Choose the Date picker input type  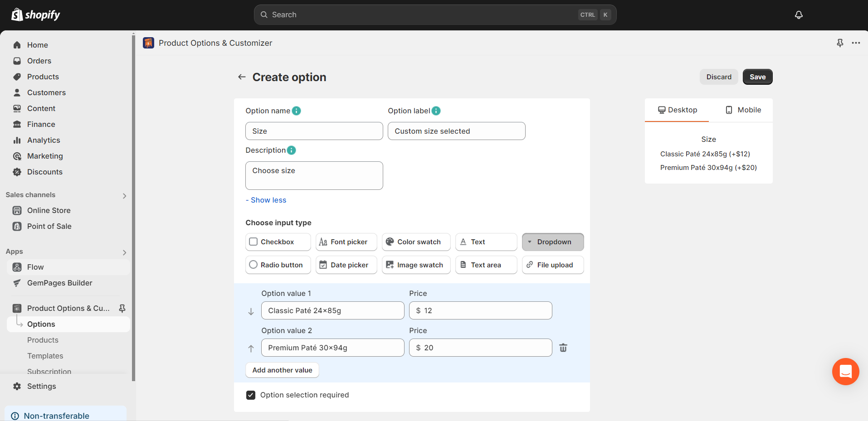click(346, 265)
